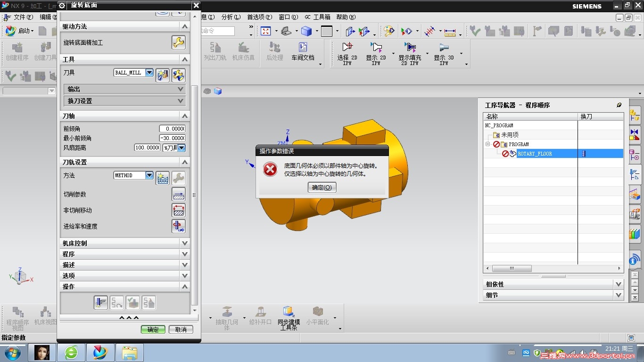Image resolution: width=644 pixels, height=362 pixels.
Task: Select ROTARY_FLOOR operation in the navigator
Action: (535, 154)
